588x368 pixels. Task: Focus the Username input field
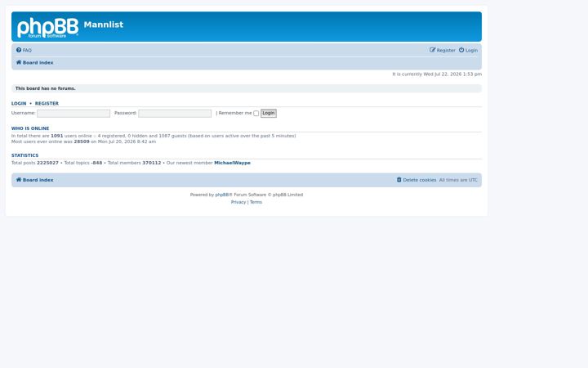(73, 114)
